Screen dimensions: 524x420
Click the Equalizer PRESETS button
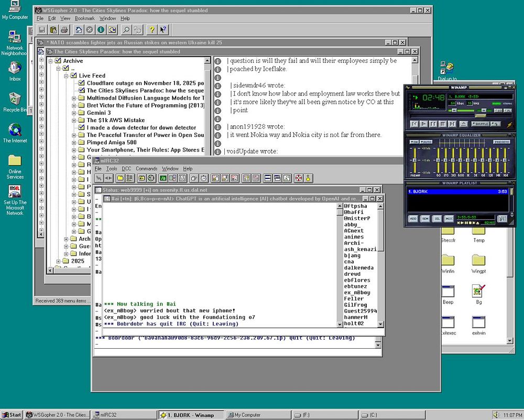point(501,142)
